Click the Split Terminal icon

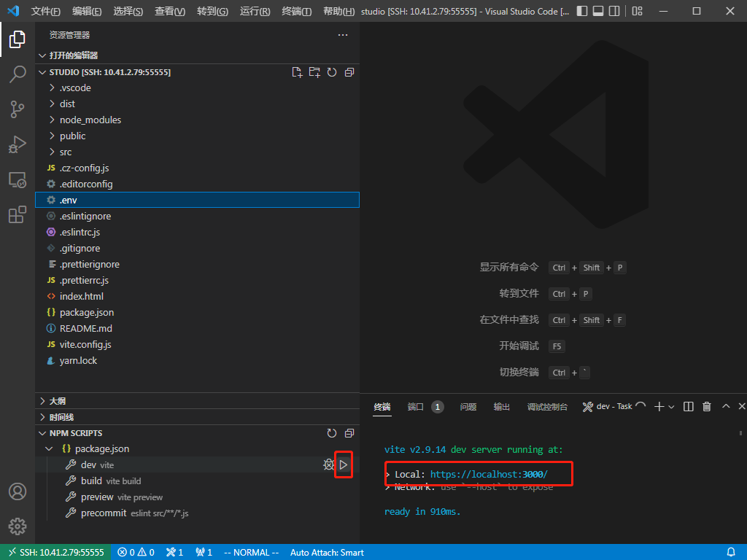[688, 406]
